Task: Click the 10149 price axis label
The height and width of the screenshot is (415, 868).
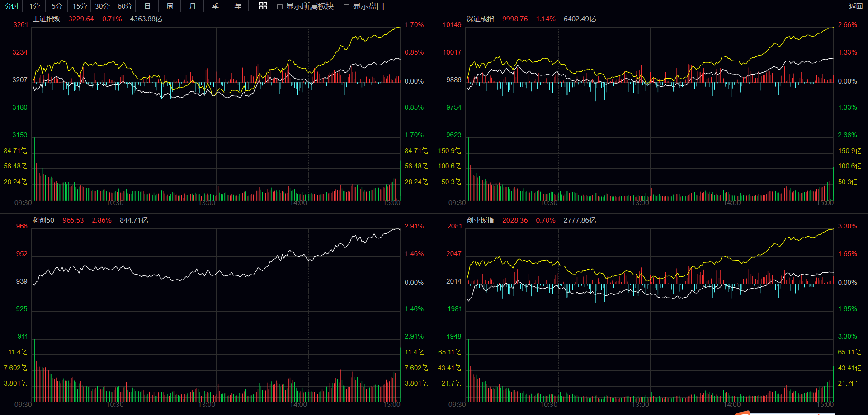Action: [452, 25]
